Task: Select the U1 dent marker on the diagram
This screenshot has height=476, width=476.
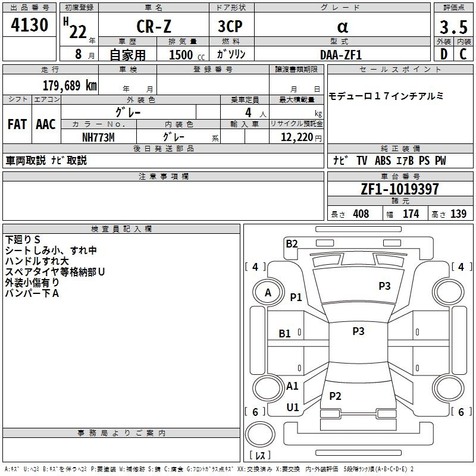Action: 293,408
